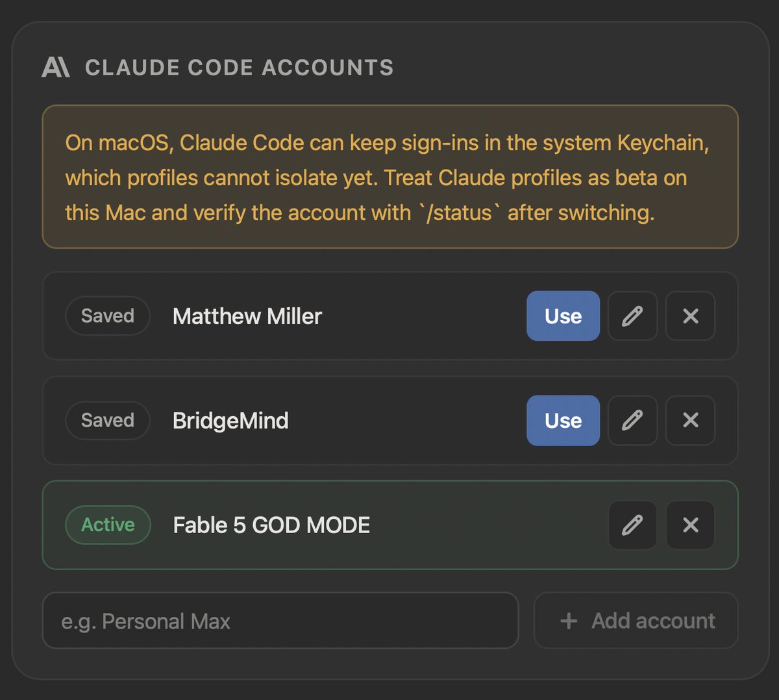The image size is (779, 700).
Task: Select the Fable 5 GOD MODE row
Action: tap(390, 525)
